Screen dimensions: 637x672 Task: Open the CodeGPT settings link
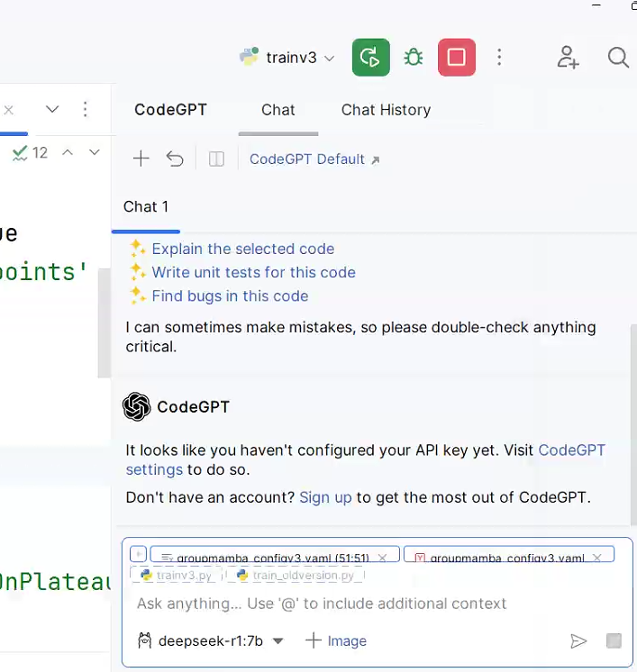click(x=572, y=450)
